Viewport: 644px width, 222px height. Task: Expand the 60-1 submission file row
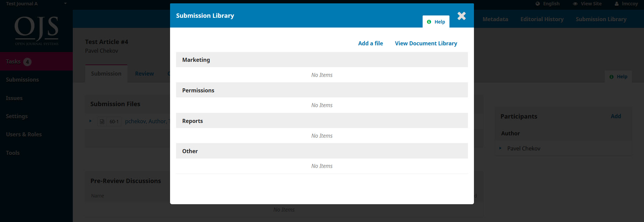(x=90, y=121)
